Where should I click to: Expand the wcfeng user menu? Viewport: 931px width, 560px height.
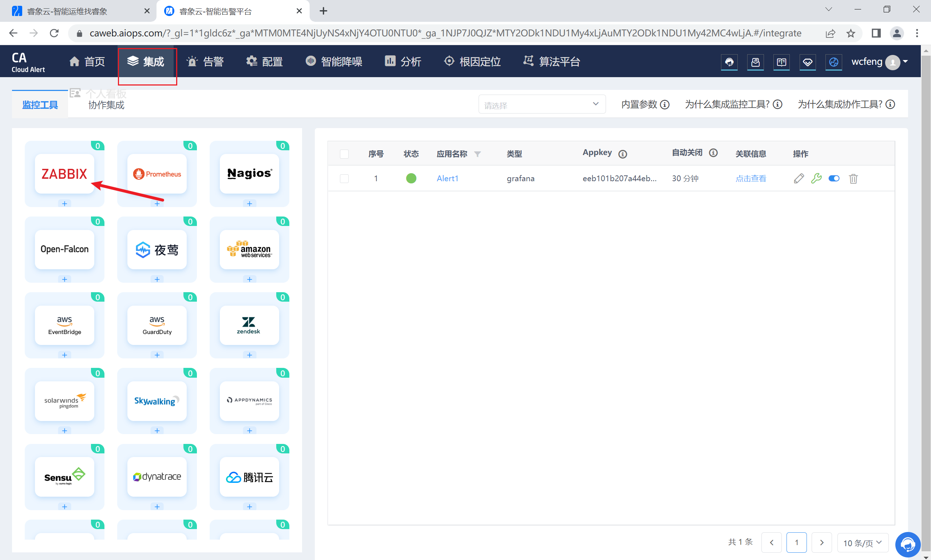[x=879, y=62]
